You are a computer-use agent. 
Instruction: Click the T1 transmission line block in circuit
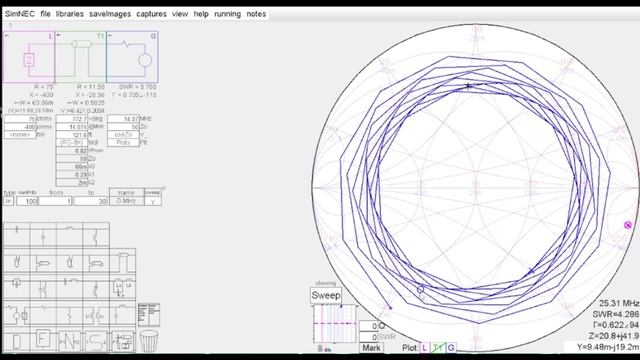coord(80,57)
